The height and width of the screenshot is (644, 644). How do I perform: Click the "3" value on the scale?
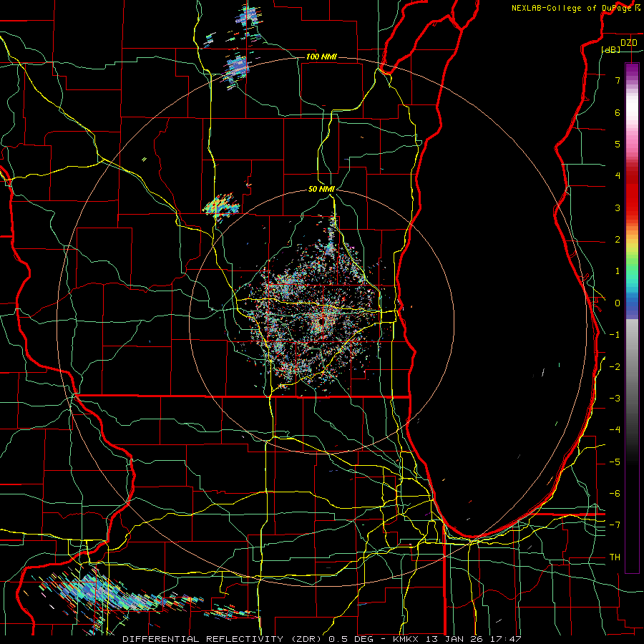point(618,208)
